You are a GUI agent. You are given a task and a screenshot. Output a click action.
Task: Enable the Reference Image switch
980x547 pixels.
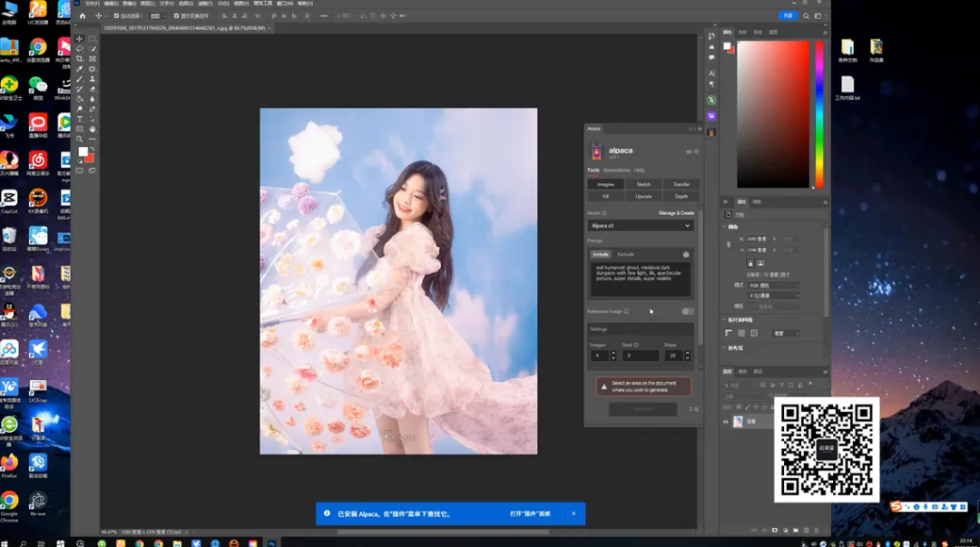[x=688, y=311]
